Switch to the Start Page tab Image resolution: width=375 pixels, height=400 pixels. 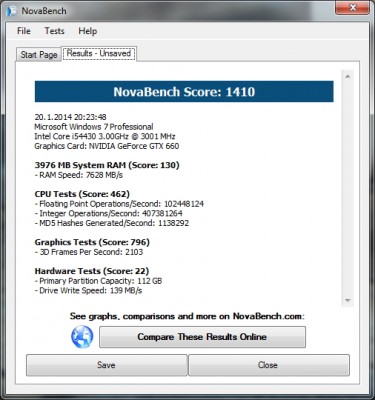point(39,55)
